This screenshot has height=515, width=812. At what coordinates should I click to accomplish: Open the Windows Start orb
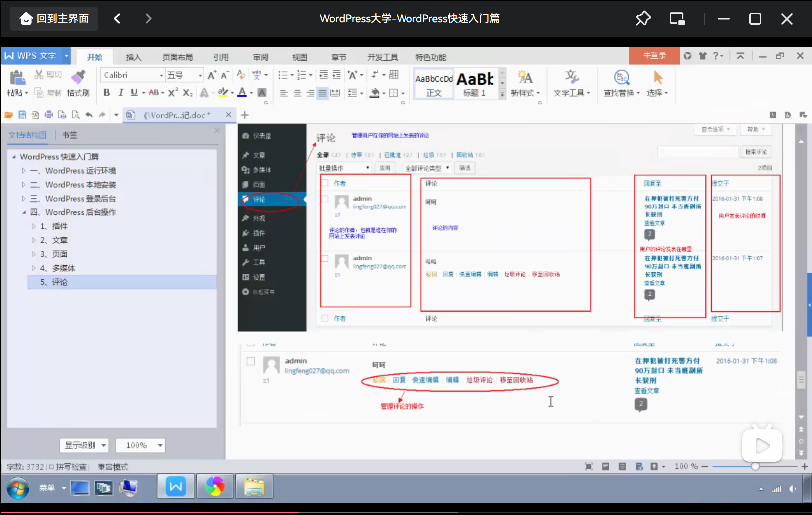(x=18, y=488)
